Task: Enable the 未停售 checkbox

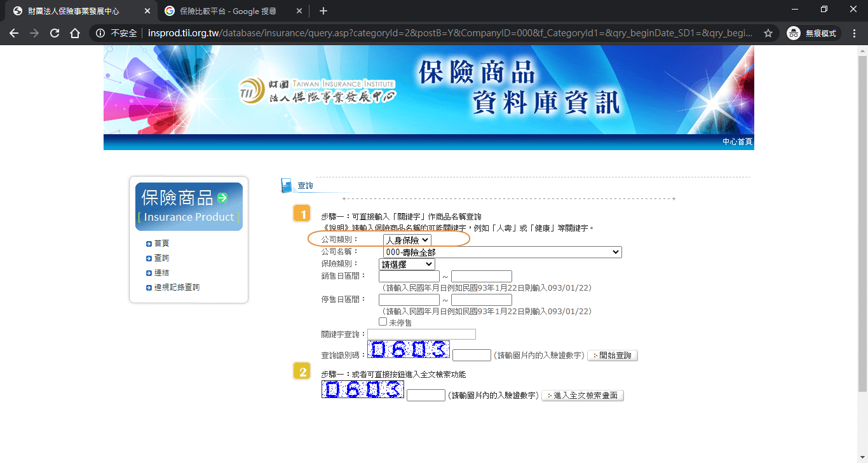Action: pos(383,321)
